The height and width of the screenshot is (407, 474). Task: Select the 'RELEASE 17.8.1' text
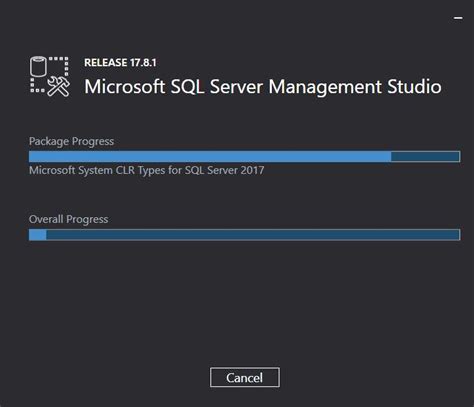120,63
